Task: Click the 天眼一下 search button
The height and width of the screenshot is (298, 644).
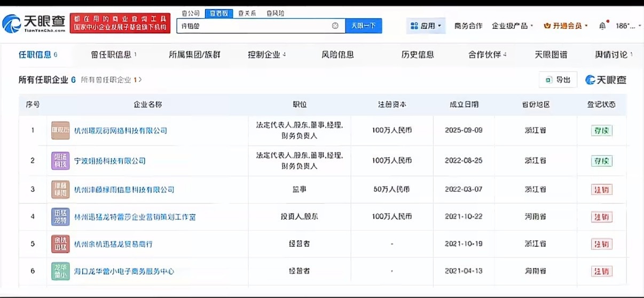Action: (x=364, y=26)
